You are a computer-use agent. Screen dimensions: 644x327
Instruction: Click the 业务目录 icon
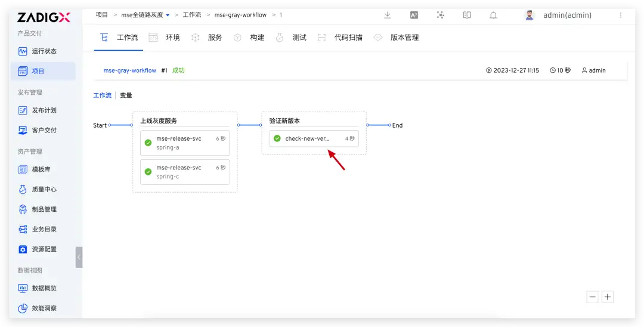point(23,229)
